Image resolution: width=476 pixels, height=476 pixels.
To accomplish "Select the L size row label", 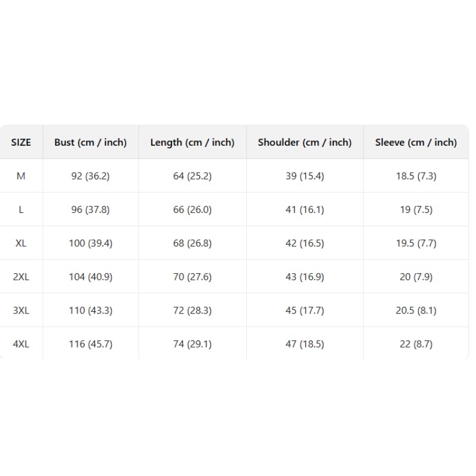I will [x=21, y=210].
